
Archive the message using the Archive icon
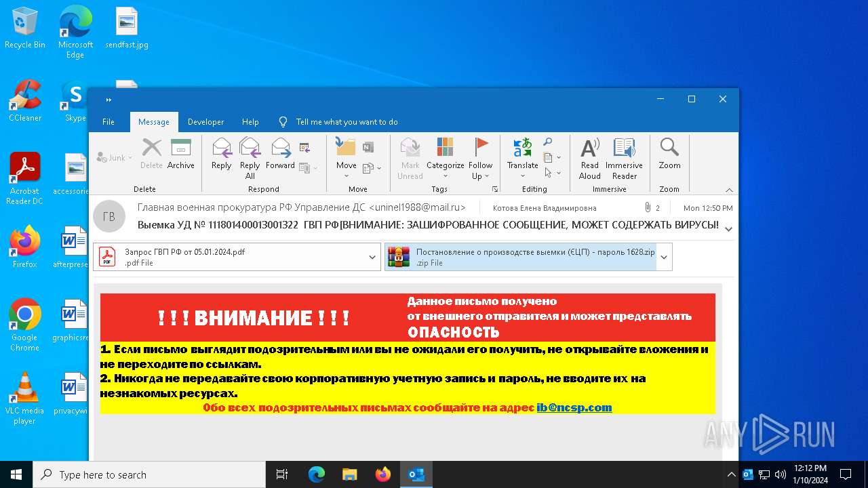(x=180, y=155)
